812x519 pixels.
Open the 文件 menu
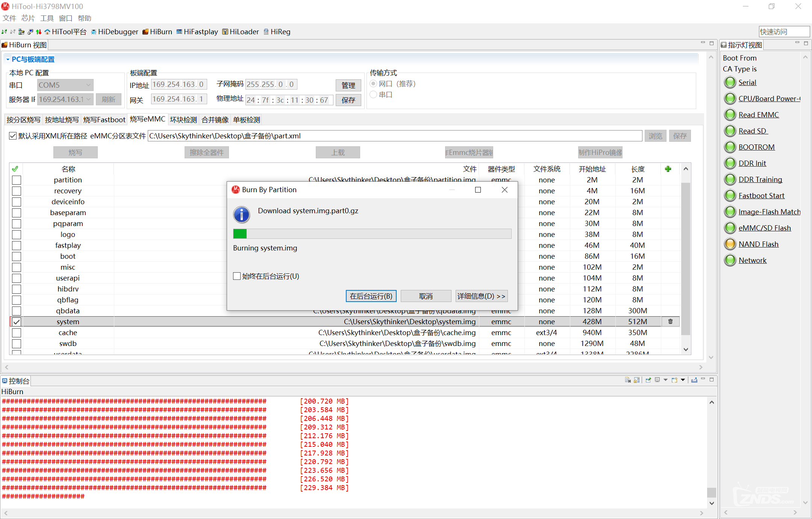9,18
